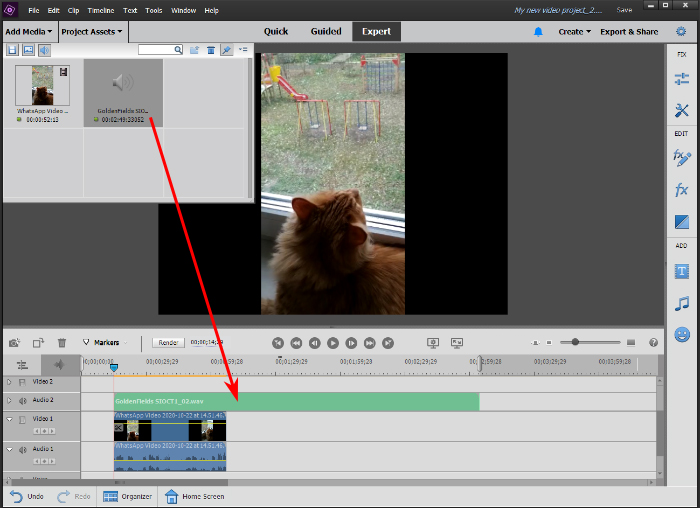Open the Add Media dropdown

point(29,32)
